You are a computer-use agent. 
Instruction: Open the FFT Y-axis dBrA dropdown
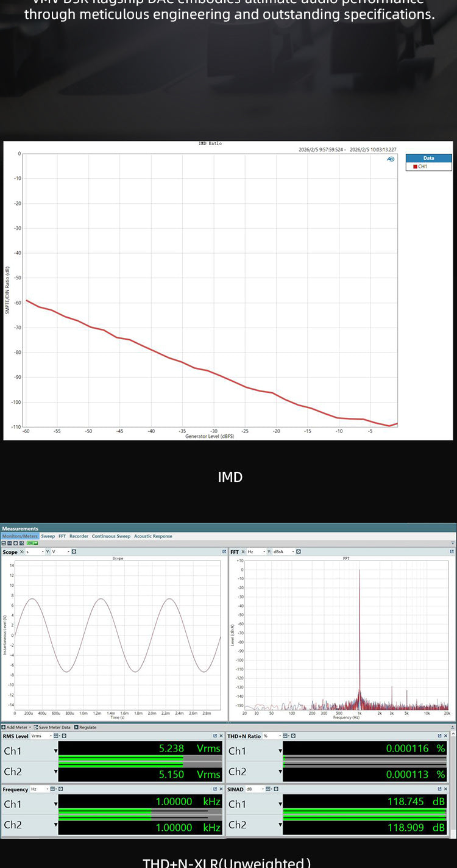click(281, 552)
